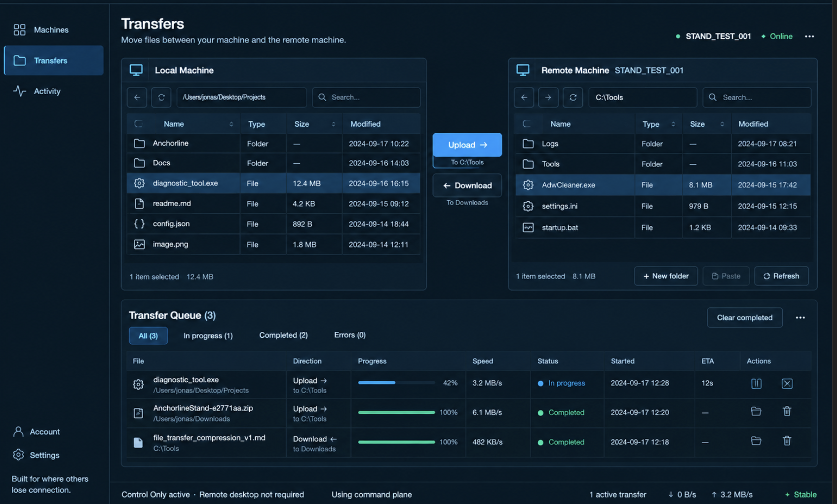
Task: Open the Activity pulse icon
Action: [x=19, y=91]
